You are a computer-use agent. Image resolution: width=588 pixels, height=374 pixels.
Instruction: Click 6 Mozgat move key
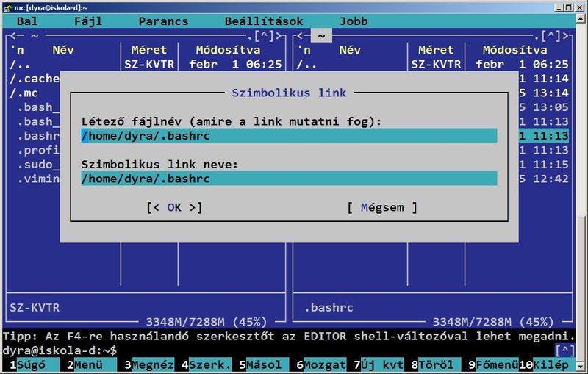pos(321,364)
